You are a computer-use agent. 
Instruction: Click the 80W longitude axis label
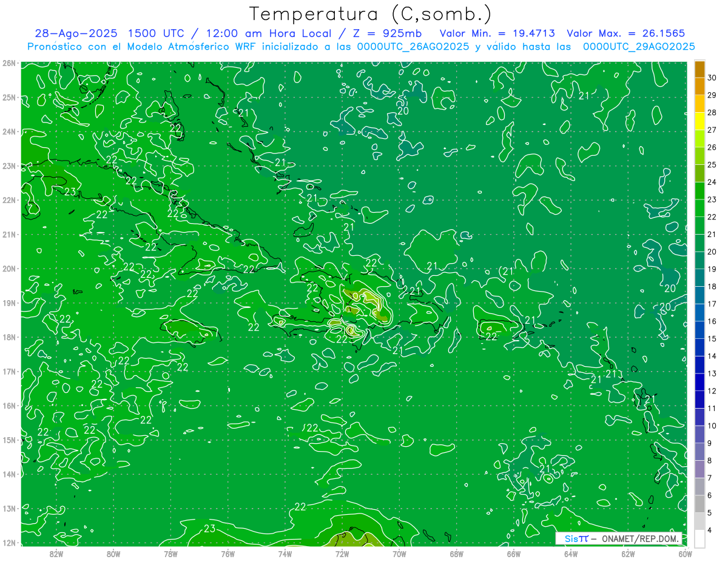[x=113, y=554]
